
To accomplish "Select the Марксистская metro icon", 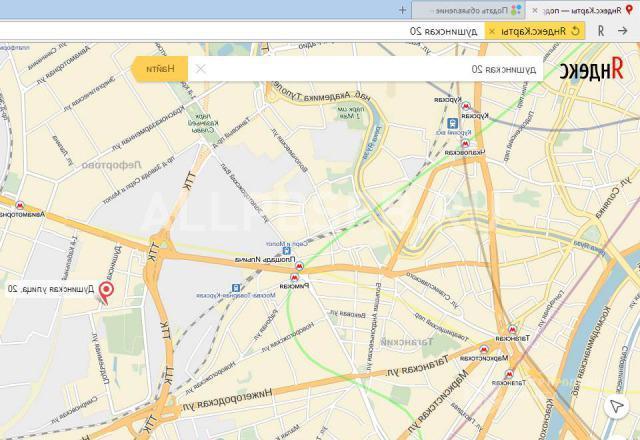I will click(484, 350).
